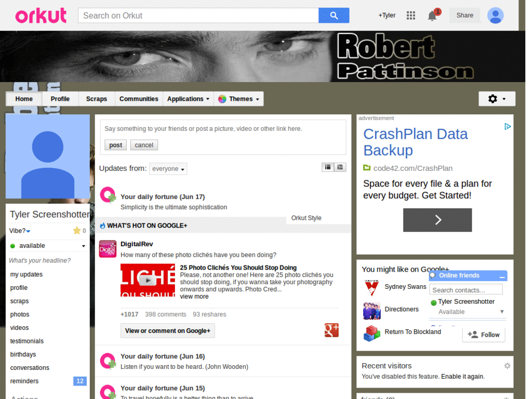
Task: Click the CrashPlan ad arrow button
Action: click(437, 220)
